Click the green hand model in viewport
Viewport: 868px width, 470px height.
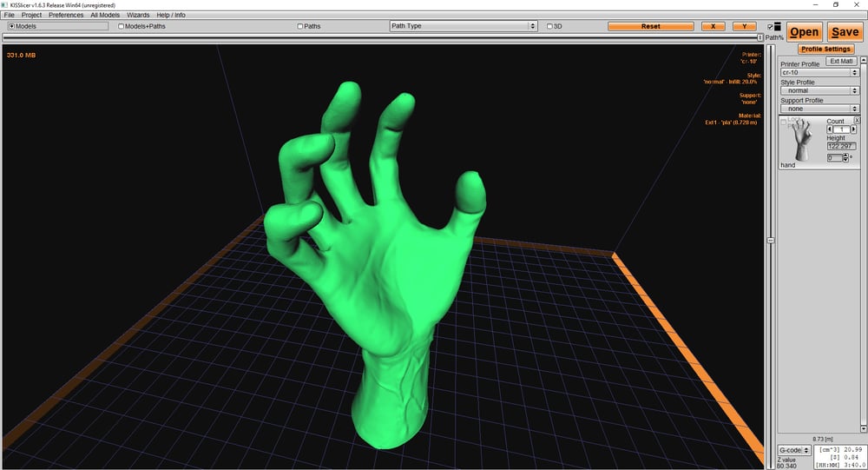374,266
